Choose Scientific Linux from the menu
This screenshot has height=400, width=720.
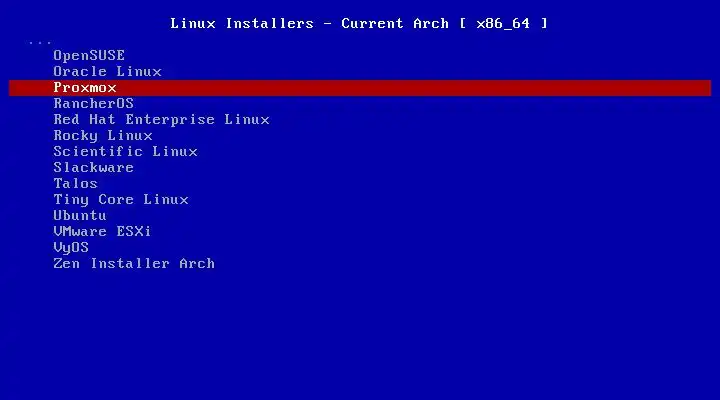click(x=125, y=152)
